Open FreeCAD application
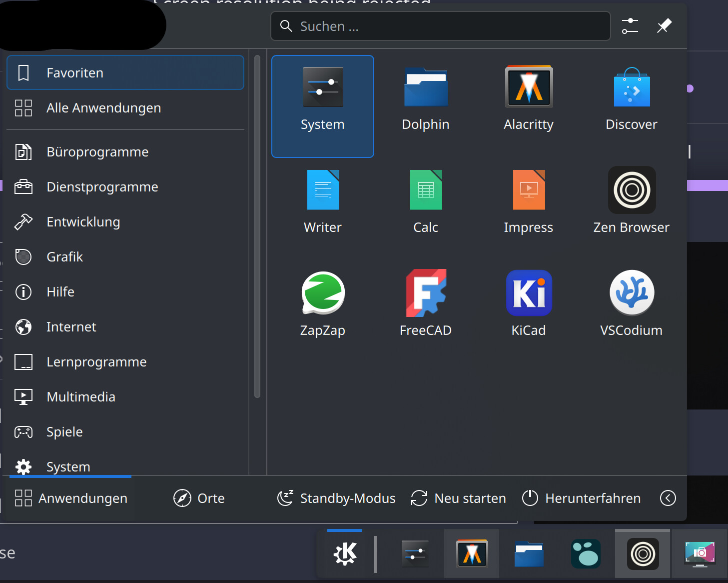 pos(426,312)
